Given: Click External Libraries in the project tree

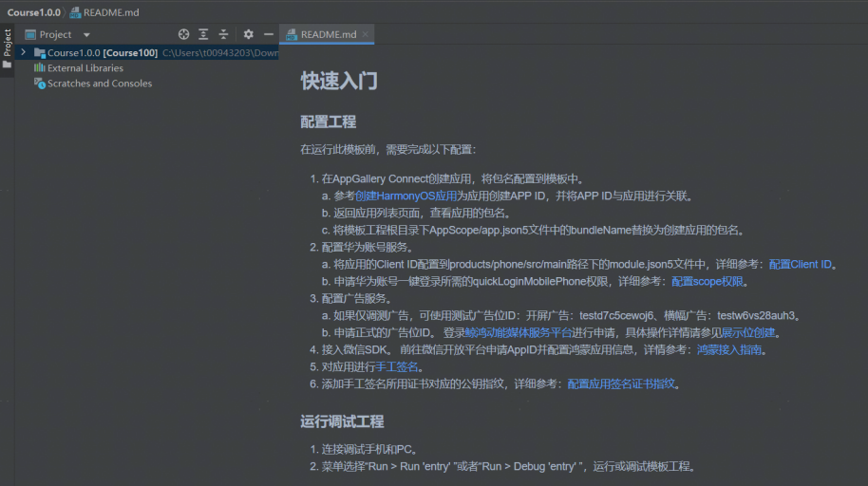Looking at the screenshot, I should point(85,68).
